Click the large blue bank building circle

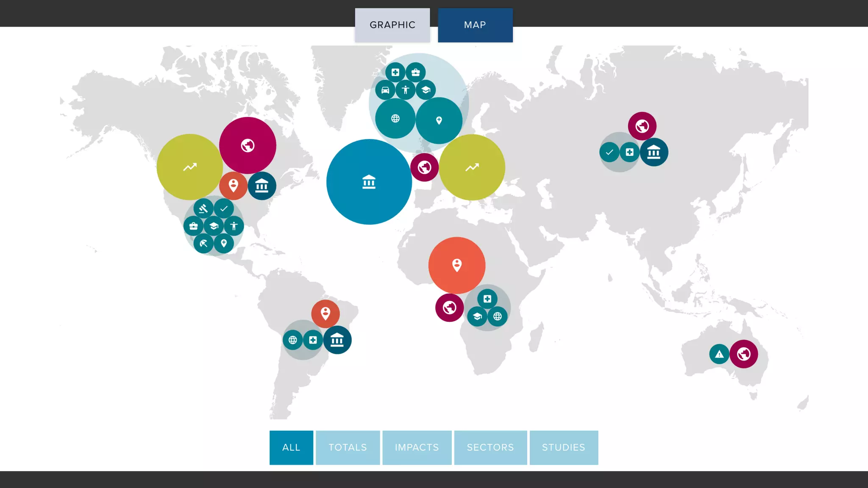[369, 182]
